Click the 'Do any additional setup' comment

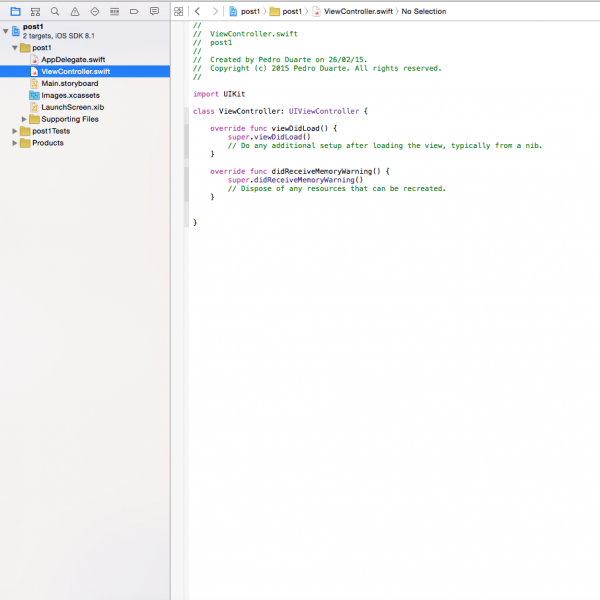click(x=385, y=146)
